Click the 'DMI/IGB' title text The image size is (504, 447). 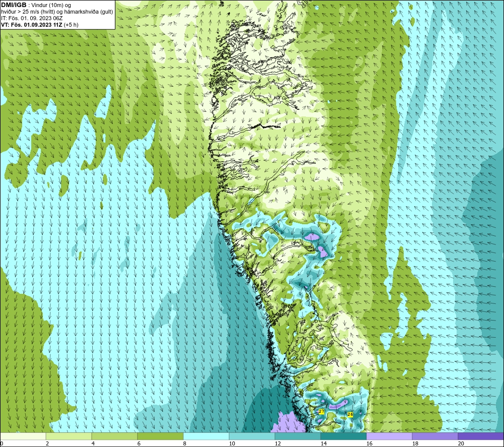(14, 5)
